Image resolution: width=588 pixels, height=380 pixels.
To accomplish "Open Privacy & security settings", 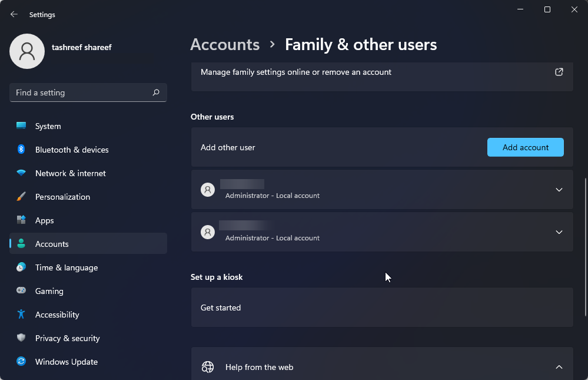I will coord(21,338).
